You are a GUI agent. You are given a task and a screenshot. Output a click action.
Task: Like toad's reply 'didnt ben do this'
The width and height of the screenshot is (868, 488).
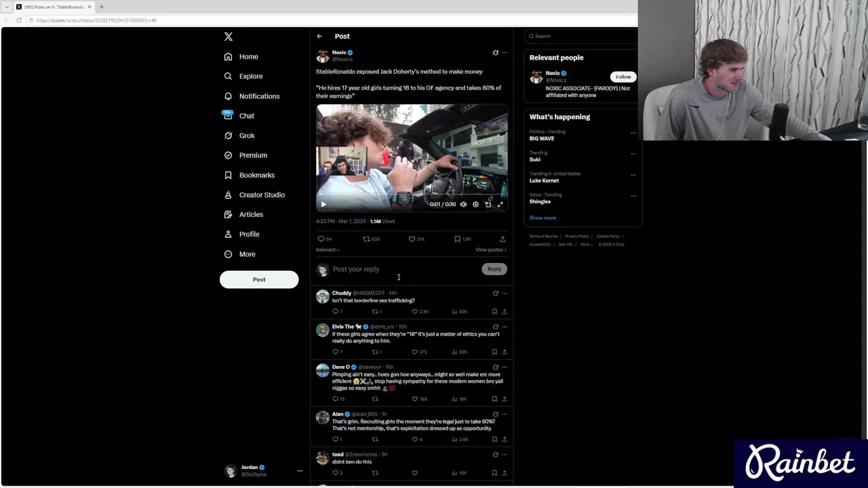[415, 473]
